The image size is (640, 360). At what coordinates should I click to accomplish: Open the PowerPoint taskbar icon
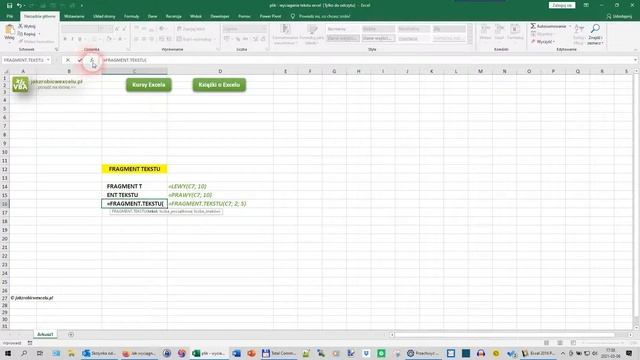[x=251, y=353]
